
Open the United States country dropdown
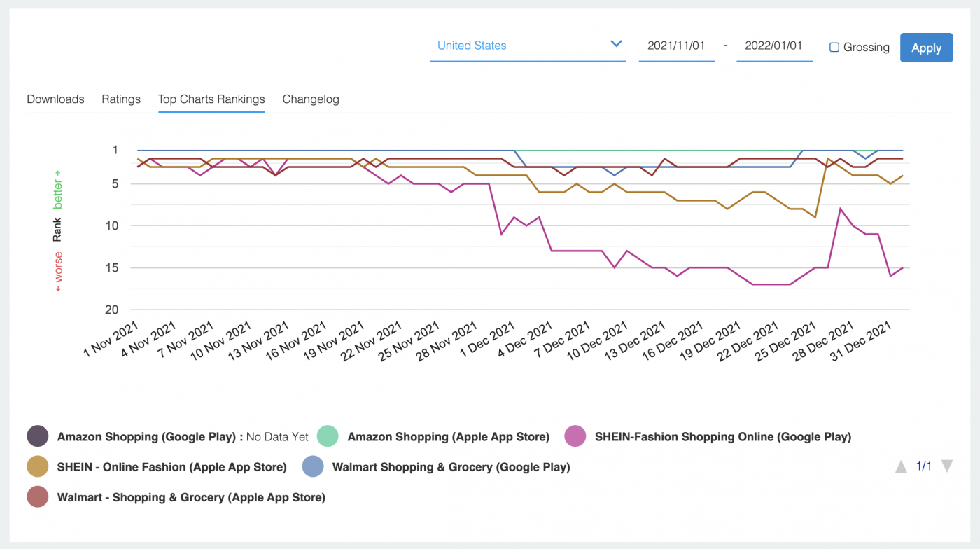[528, 46]
